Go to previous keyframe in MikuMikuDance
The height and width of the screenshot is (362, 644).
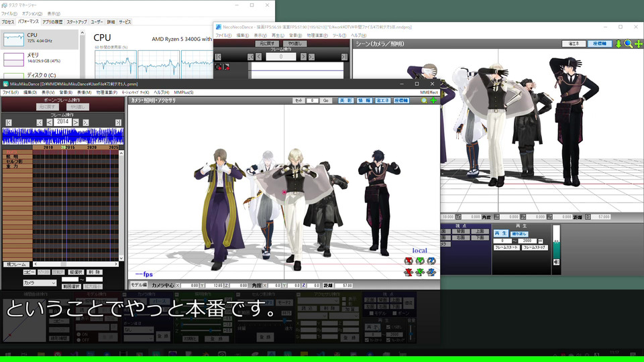40,122
